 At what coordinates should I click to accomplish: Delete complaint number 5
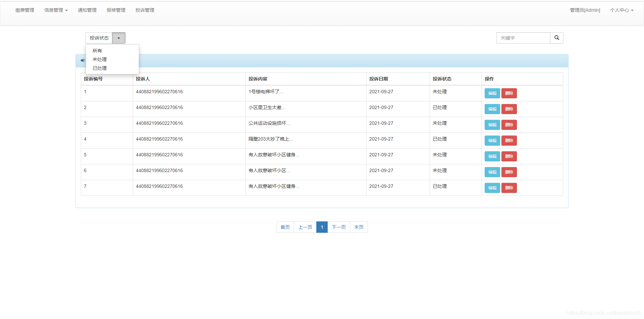coord(509,156)
